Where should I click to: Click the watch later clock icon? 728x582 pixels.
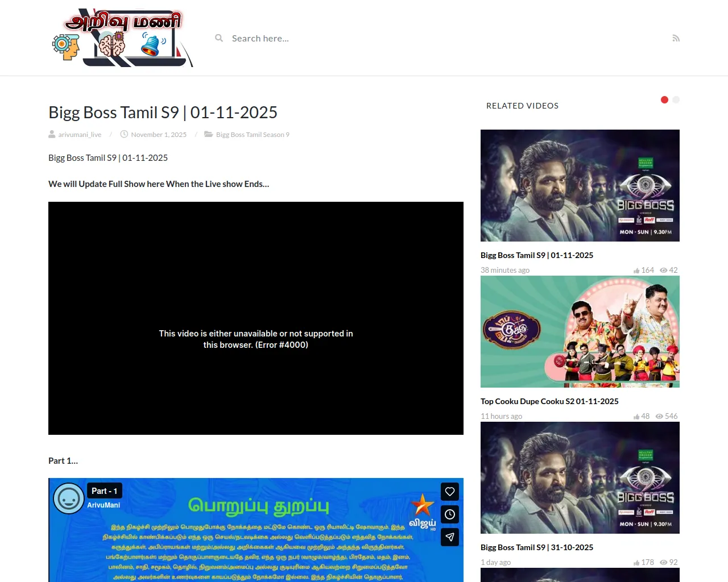pyautogui.click(x=450, y=514)
